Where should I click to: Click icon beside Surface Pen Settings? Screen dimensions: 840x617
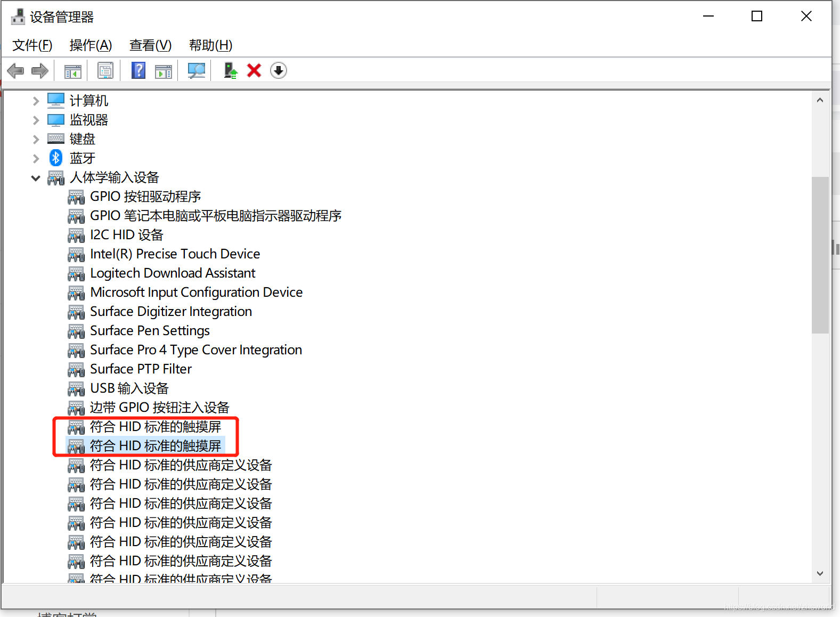point(76,331)
